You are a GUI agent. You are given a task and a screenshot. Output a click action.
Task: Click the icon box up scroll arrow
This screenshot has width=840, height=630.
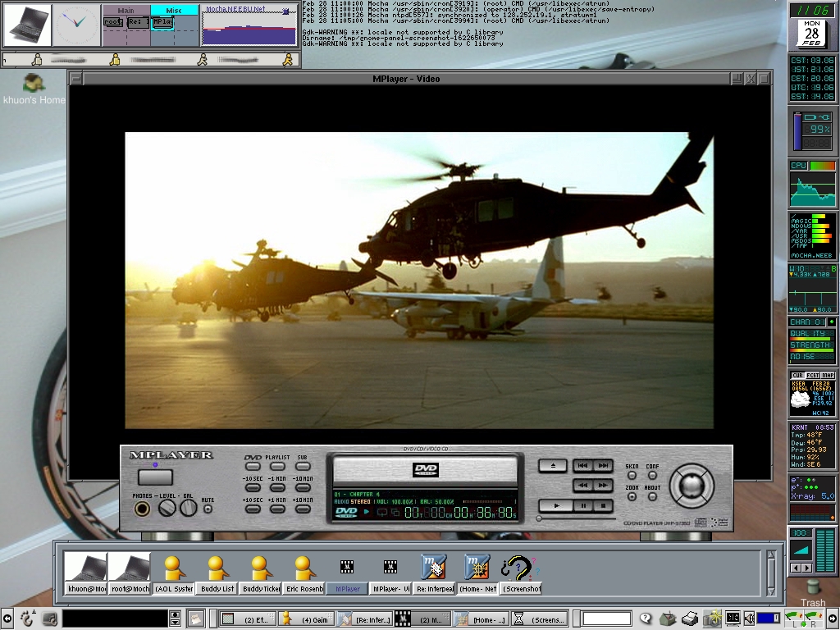pyautogui.click(x=771, y=555)
